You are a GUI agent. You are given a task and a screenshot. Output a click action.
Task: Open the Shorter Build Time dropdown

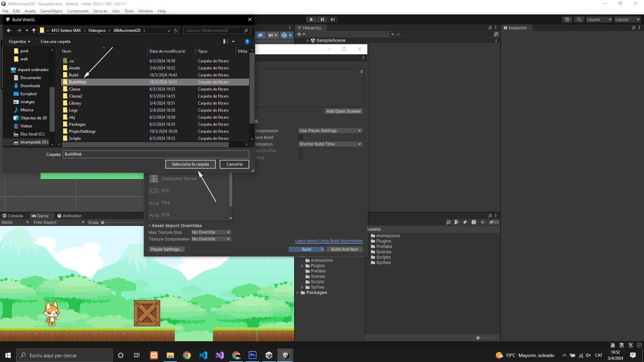click(x=330, y=144)
